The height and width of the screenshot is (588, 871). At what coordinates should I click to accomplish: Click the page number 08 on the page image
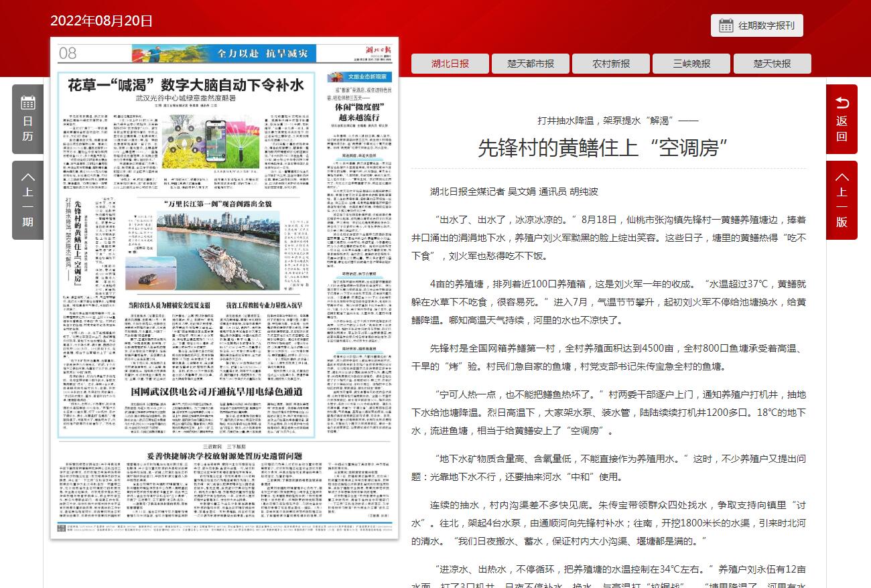coord(68,53)
